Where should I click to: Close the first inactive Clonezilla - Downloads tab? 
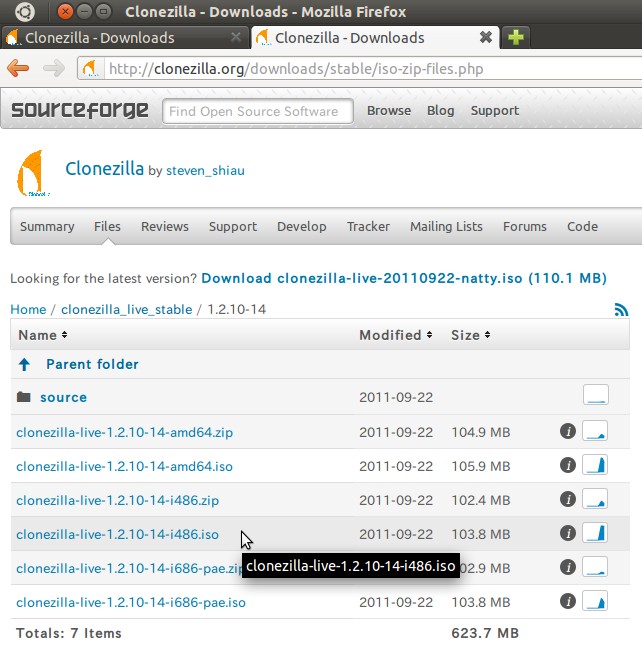click(x=236, y=37)
